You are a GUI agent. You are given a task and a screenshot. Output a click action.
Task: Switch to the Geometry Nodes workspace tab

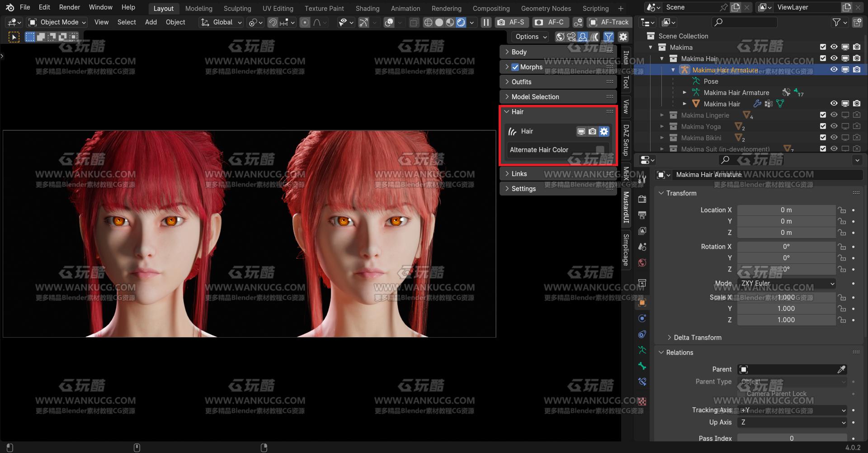[x=546, y=8]
